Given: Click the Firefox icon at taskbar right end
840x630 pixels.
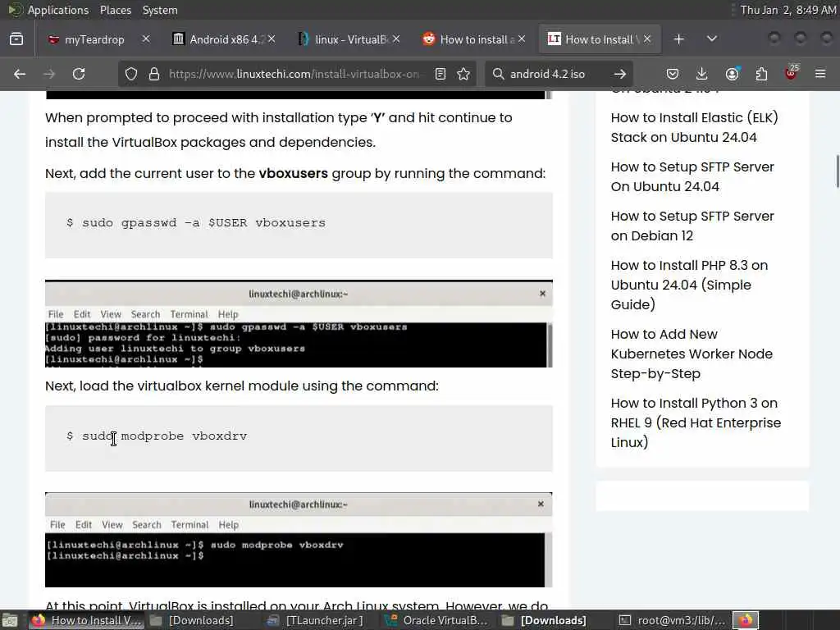Looking at the screenshot, I should point(746,620).
